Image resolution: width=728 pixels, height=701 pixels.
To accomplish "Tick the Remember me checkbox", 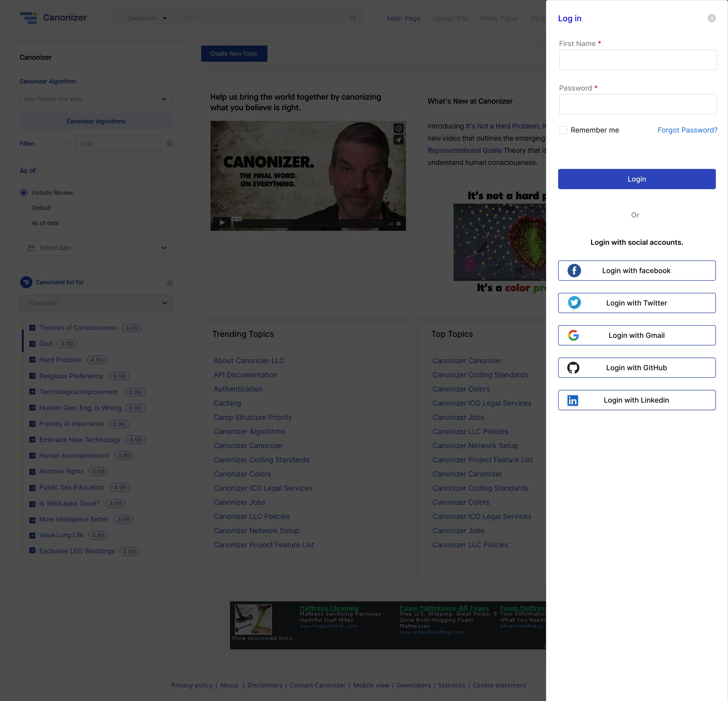I will (563, 130).
